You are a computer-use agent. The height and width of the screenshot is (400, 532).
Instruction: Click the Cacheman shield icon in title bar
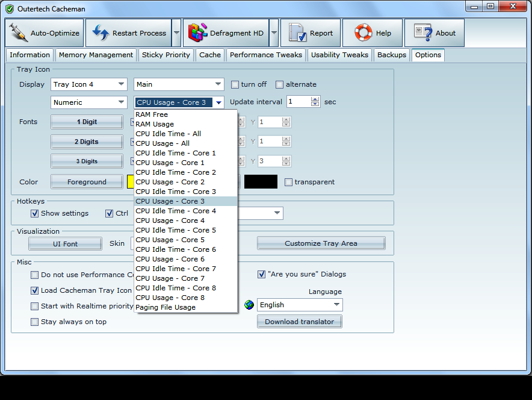[x=10, y=9]
